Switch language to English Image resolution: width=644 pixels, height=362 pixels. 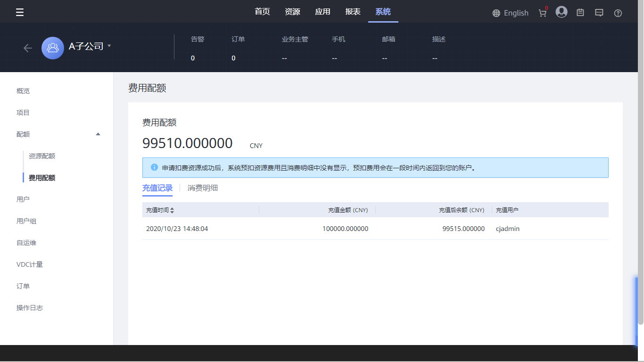[510, 13]
